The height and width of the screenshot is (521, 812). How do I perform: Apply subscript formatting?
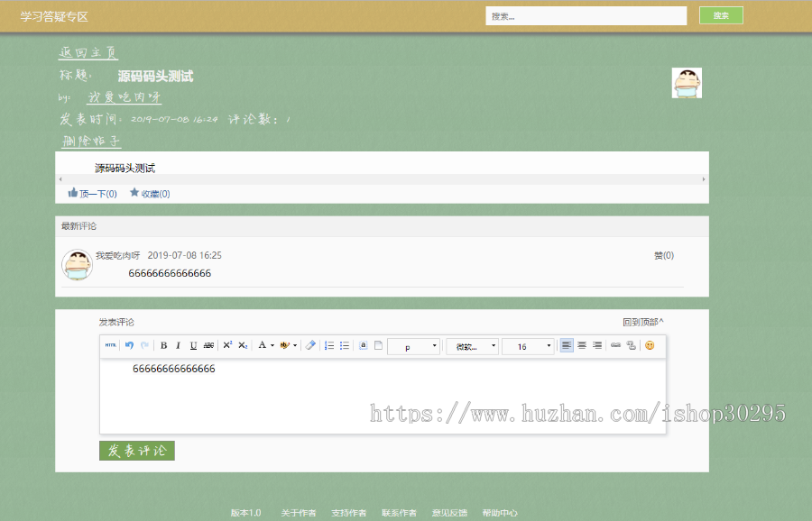(x=243, y=345)
